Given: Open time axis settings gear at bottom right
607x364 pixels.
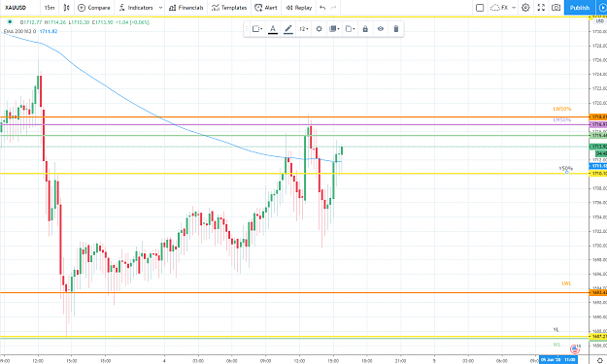Looking at the screenshot, I should tap(600, 360).
